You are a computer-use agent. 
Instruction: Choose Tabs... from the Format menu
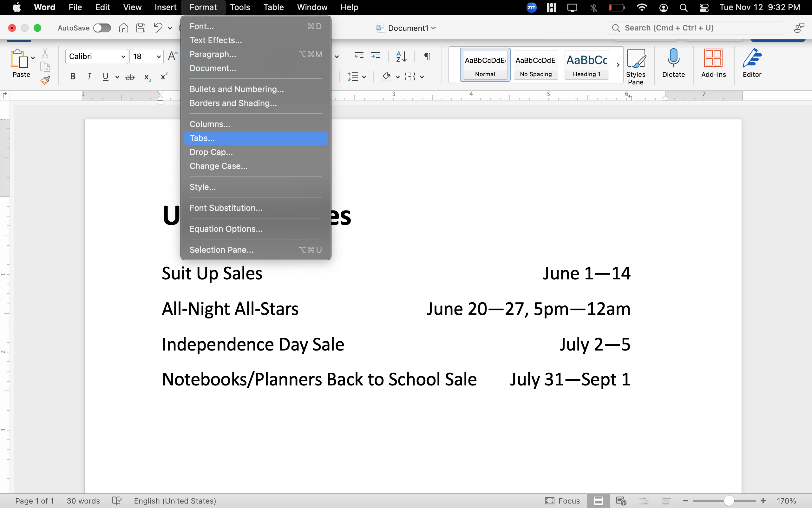click(x=256, y=138)
